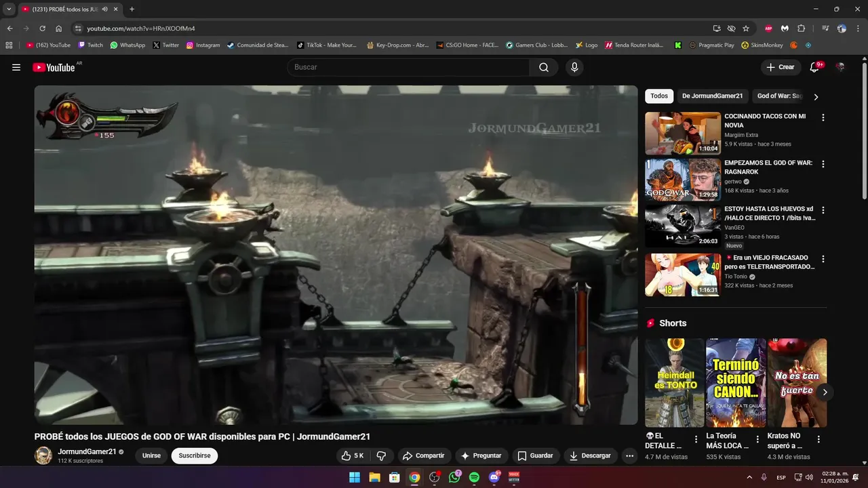The width and height of the screenshot is (868, 488).
Task: Open the Heimdall es TONTO short
Action: 675,383
